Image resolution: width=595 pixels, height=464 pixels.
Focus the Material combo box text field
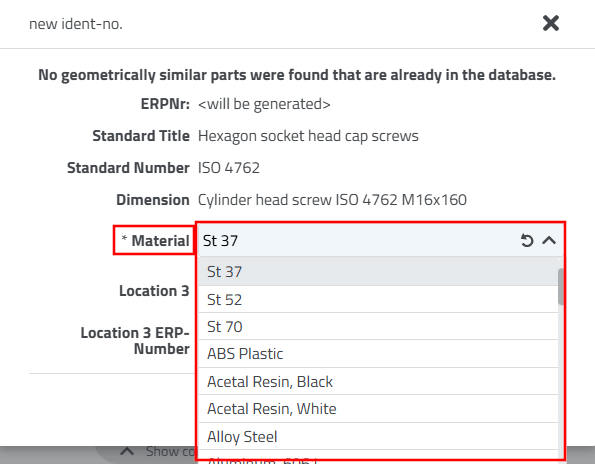357,241
